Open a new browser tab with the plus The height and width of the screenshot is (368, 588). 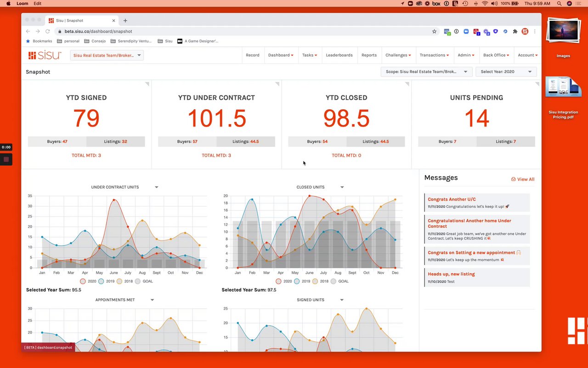point(125,21)
